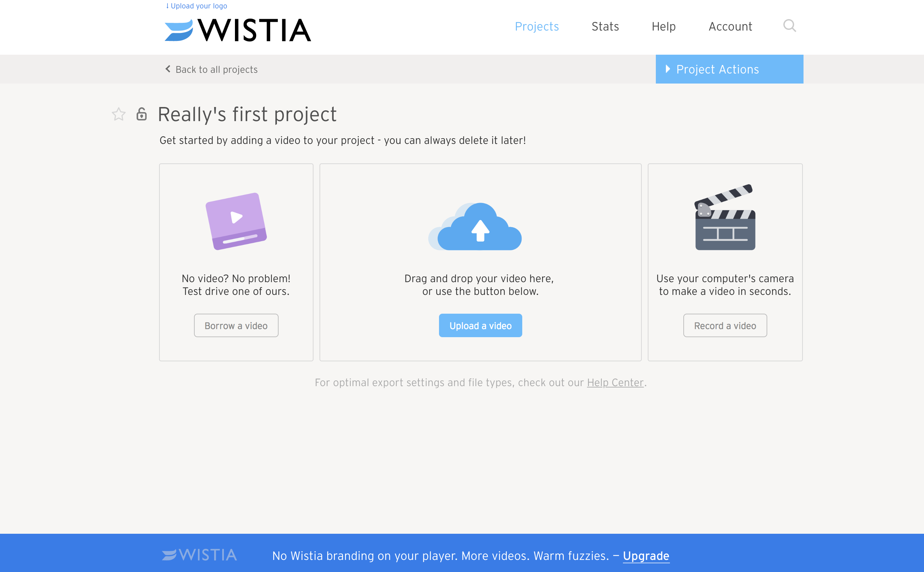Click the purple borrowed video icon
The height and width of the screenshot is (572, 924).
pyautogui.click(x=236, y=221)
